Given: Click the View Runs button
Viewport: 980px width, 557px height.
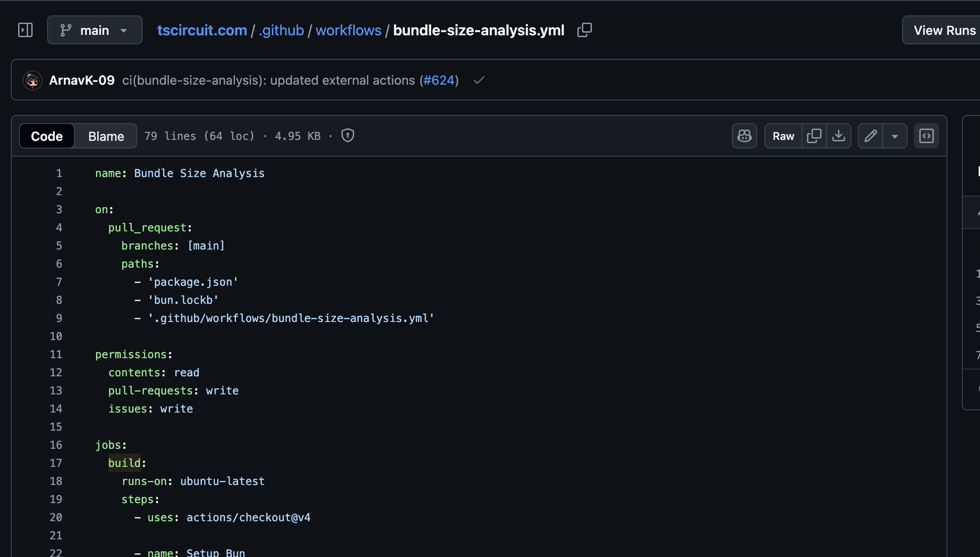Looking at the screenshot, I should coord(944,30).
